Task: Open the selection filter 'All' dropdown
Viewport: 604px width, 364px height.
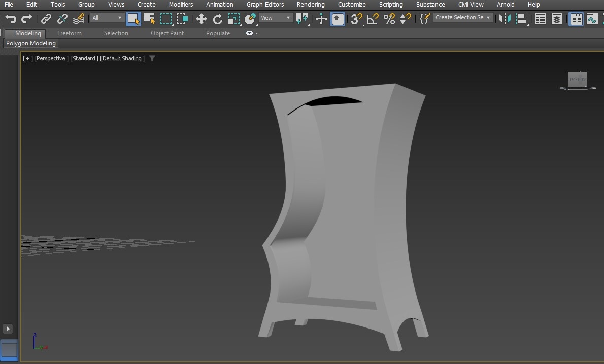Action: tap(107, 18)
